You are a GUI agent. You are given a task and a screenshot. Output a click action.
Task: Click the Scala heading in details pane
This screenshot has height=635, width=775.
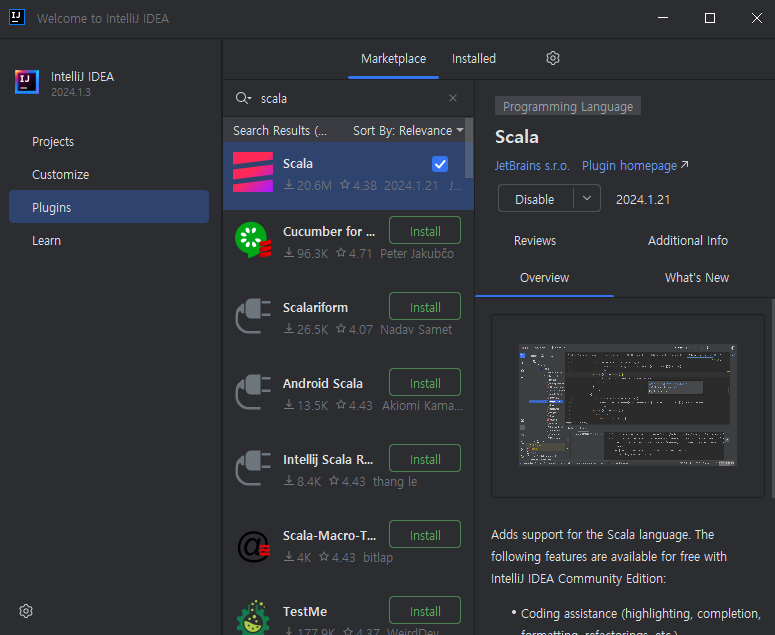[x=517, y=137]
